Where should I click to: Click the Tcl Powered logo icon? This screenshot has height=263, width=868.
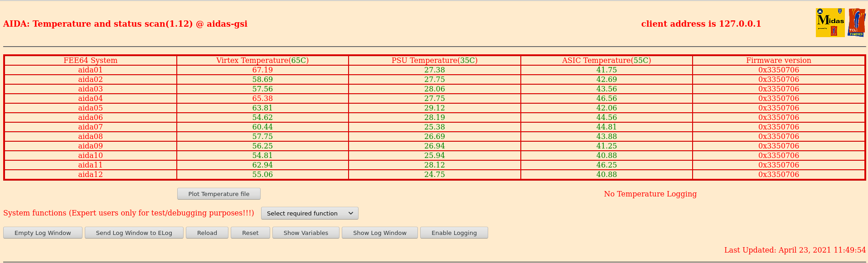pyautogui.click(x=857, y=23)
